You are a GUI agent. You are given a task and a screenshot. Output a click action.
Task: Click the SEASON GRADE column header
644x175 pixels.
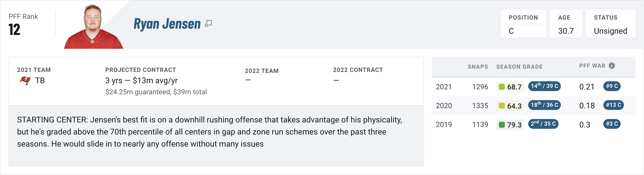click(519, 67)
